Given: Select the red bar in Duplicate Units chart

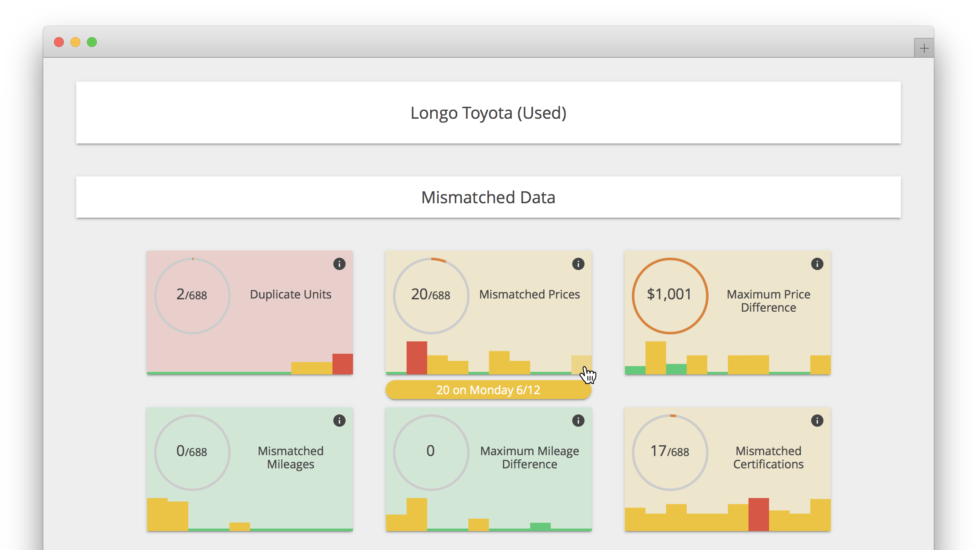Looking at the screenshot, I should click(343, 364).
